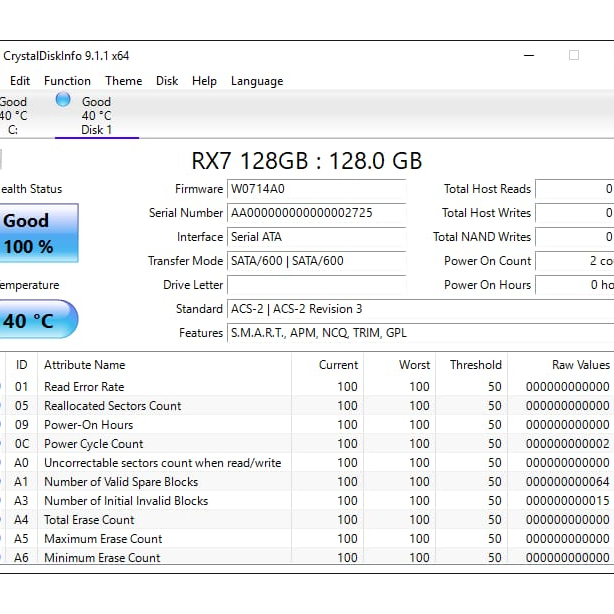Select the Minimum Erase Count row
The width and height of the screenshot is (614, 614).
[307, 556]
